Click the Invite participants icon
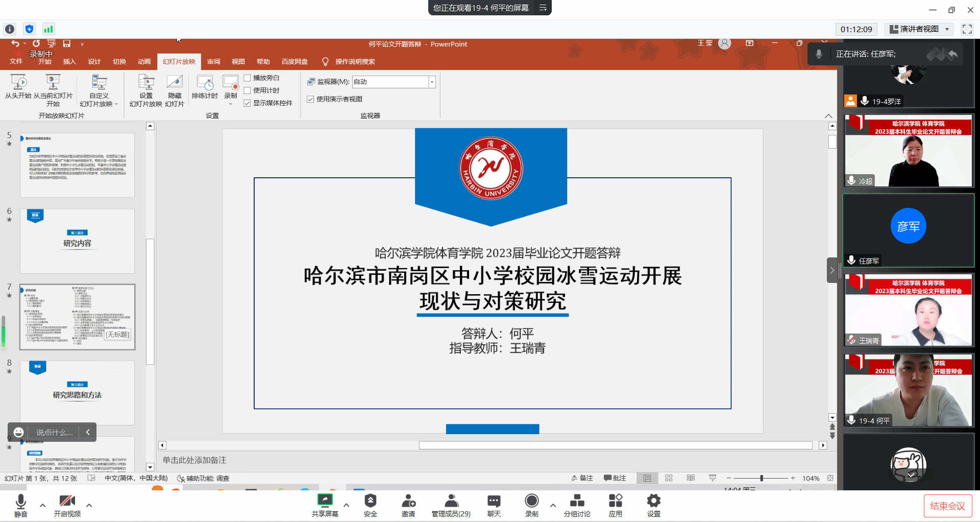This screenshot has width=980, height=522. point(408,501)
